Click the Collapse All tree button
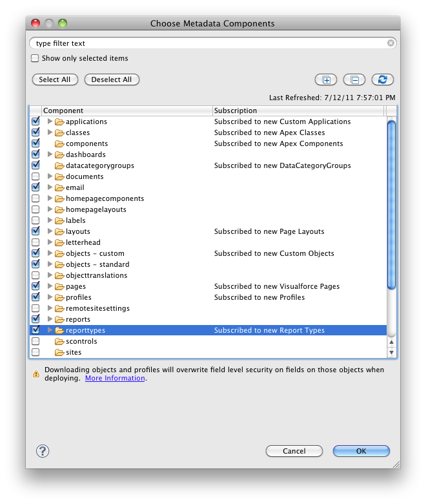 (354, 79)
